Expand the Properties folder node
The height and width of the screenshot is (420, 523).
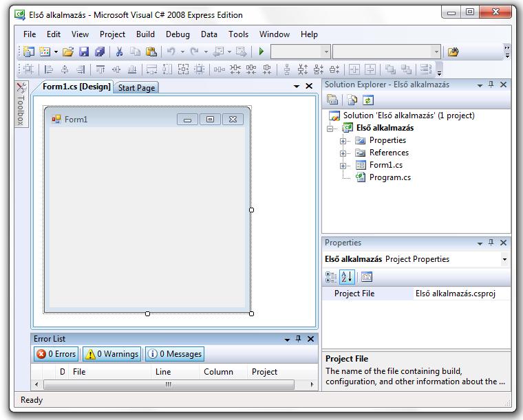(343, 141)
